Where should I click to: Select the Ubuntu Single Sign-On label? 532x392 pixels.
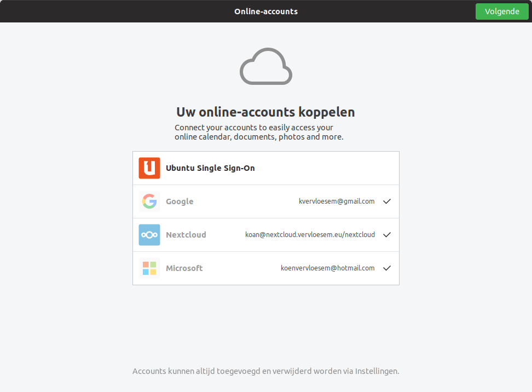pyautogui.click(x=210, y=168)
